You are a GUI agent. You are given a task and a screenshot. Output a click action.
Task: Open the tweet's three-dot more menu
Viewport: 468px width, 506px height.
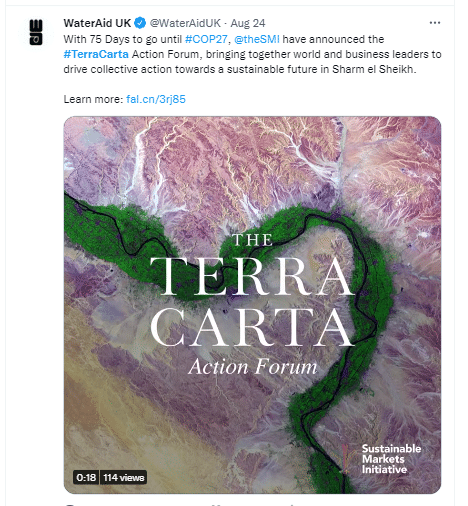click(435, 23)
